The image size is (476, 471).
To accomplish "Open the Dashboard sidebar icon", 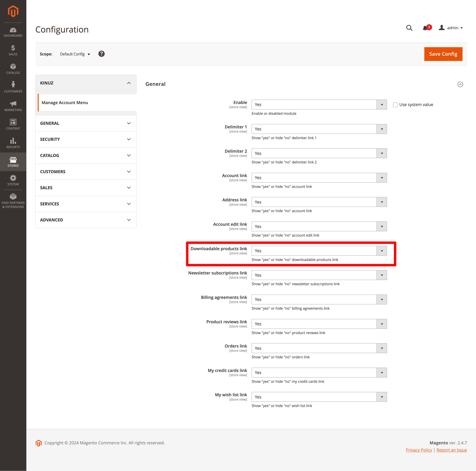I will (13, 32).
